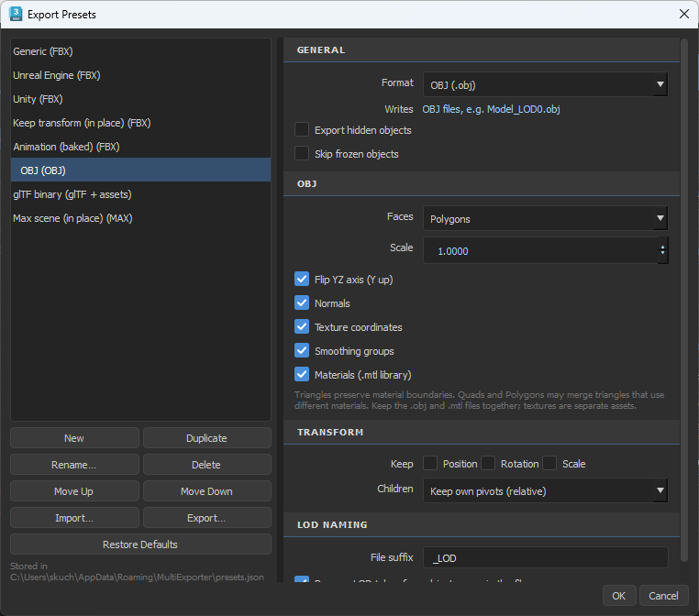Close the Export Presets dialog
The image size is (699, 616).
pyautogui.click(x=683, y=14)
